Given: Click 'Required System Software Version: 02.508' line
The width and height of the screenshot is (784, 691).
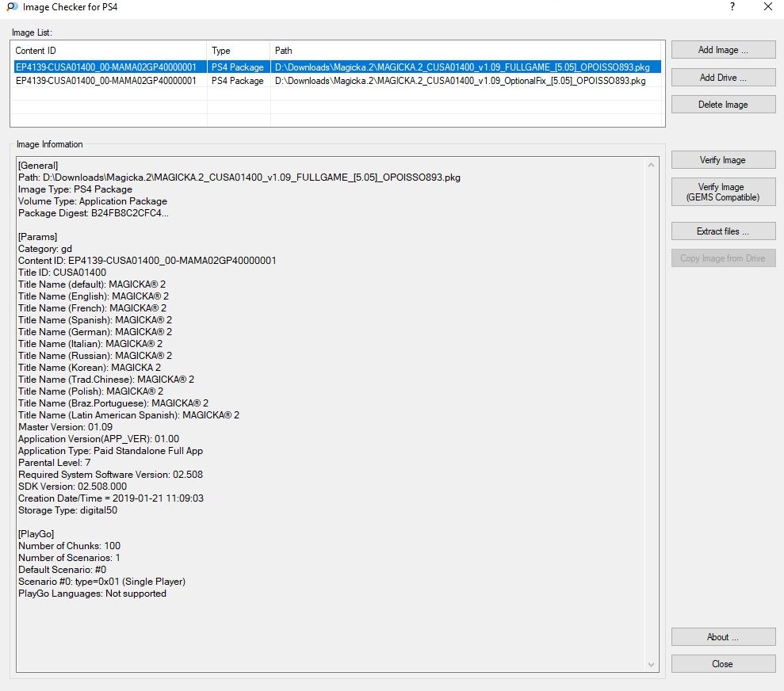Looking at the screenshot, I should [x=110, y=474].
